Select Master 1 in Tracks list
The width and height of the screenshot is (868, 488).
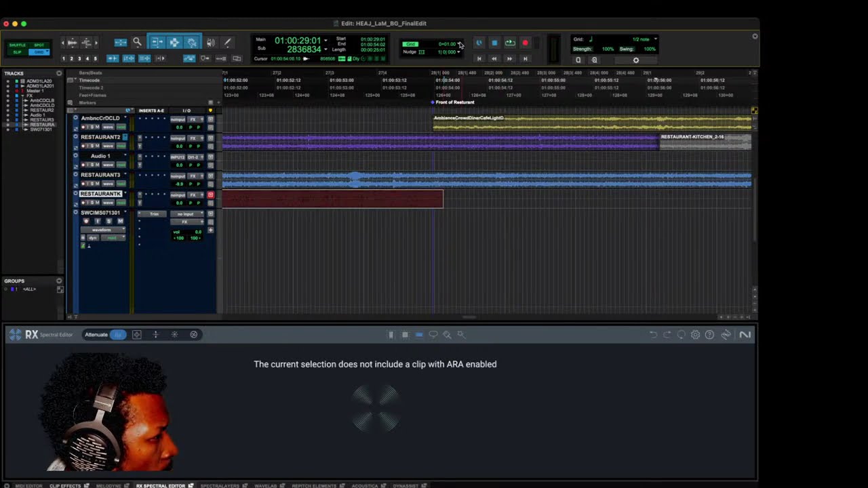click(35, 91)
